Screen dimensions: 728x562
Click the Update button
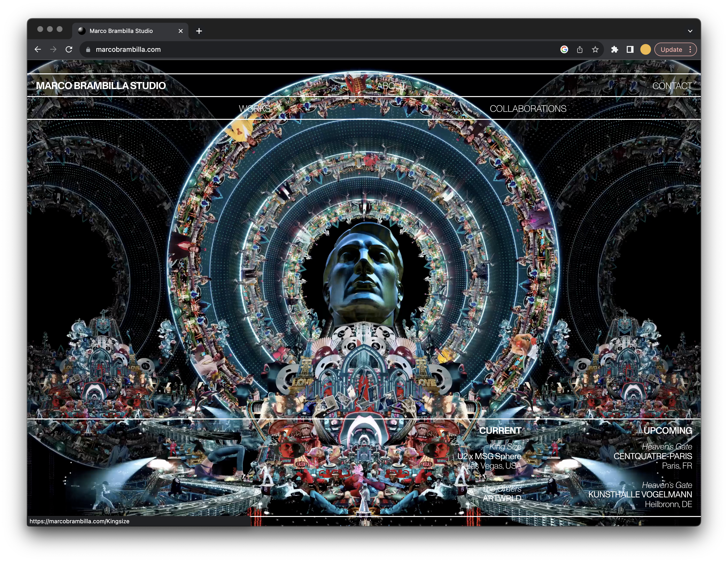[x=671, y=49]
